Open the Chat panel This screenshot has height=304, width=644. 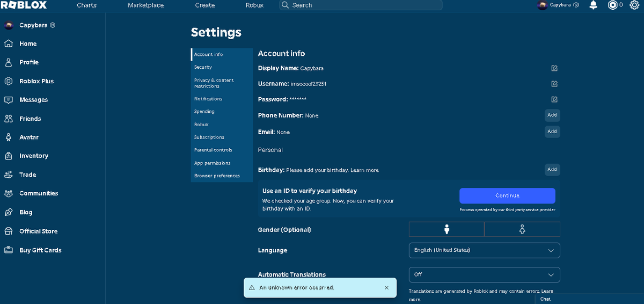[x=589, y=299]
